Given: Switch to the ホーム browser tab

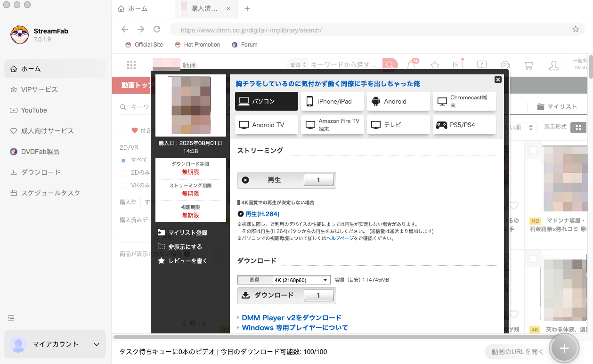Looking at the screenshot, I should [132, 8].
